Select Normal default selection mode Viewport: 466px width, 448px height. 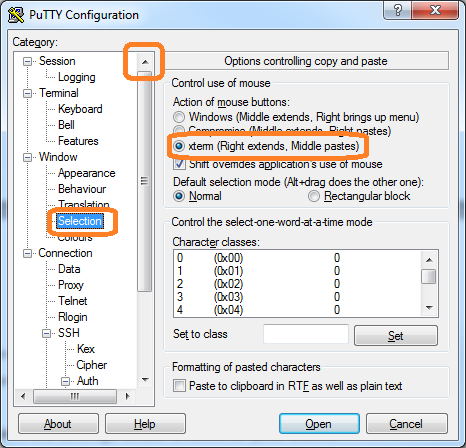click(179, 196)
